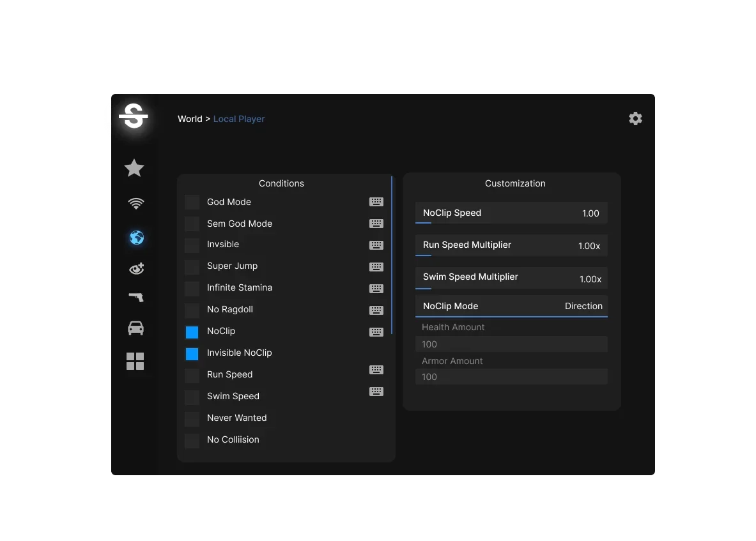Adjust the NoClip Speed slider

(x=511, y=213)
